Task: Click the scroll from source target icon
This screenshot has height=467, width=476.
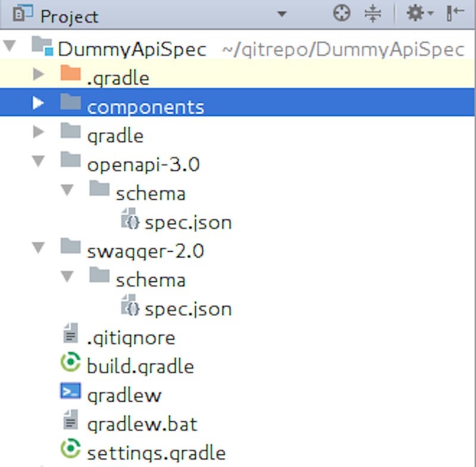Action: (x=342, y=13)
